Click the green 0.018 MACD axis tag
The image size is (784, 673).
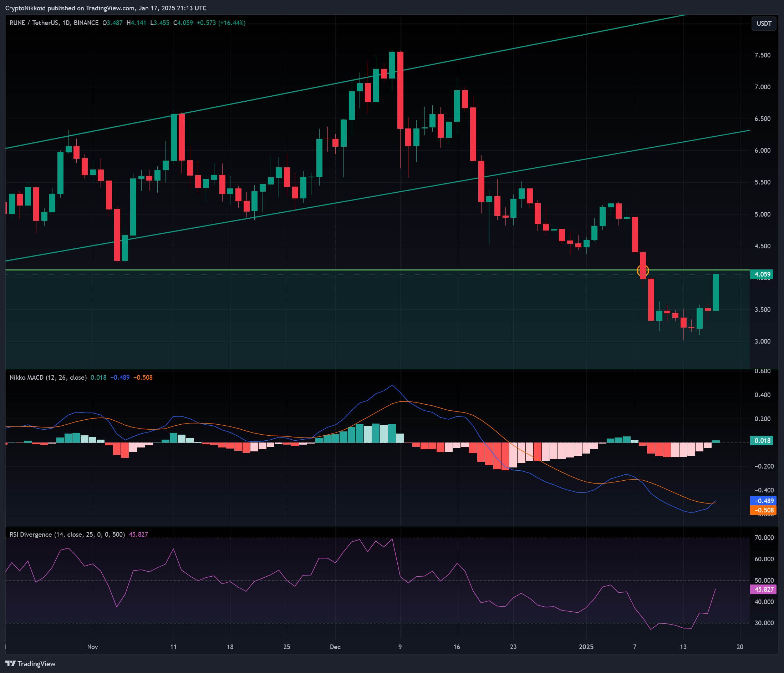click(x=762, y=441)
